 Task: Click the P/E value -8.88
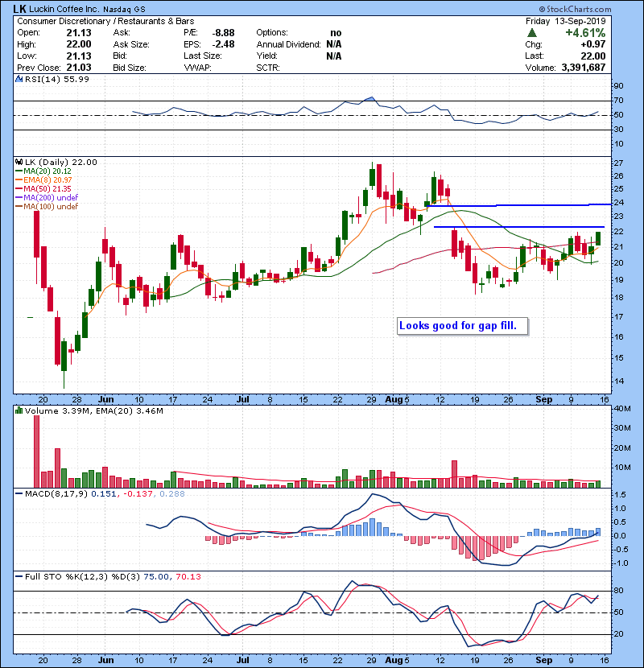pyautogui.click(x=223, y=33)
